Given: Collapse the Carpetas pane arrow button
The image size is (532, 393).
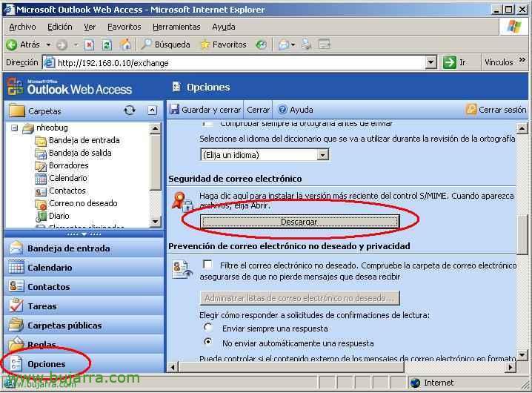Looking at the screenshot, I should (x=153, y=110).
